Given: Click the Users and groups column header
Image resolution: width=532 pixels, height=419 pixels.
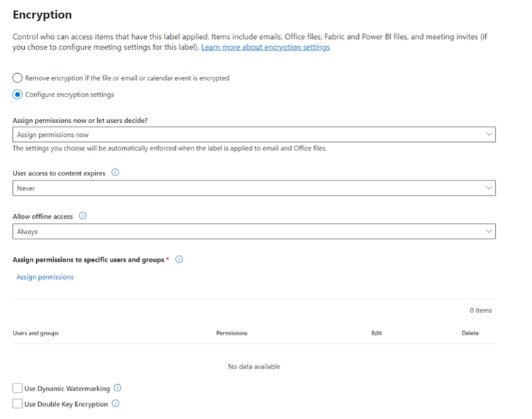Looking at the screenshot, I should [x=35, y=333].
